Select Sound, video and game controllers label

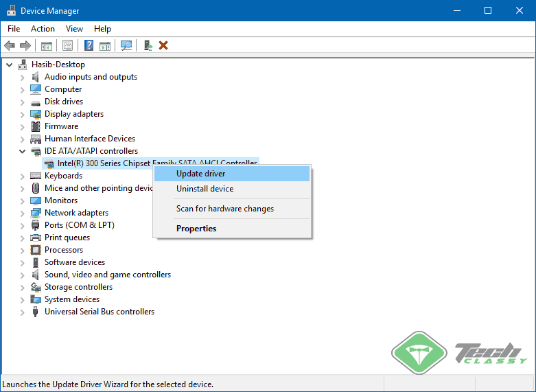point(108,275)
